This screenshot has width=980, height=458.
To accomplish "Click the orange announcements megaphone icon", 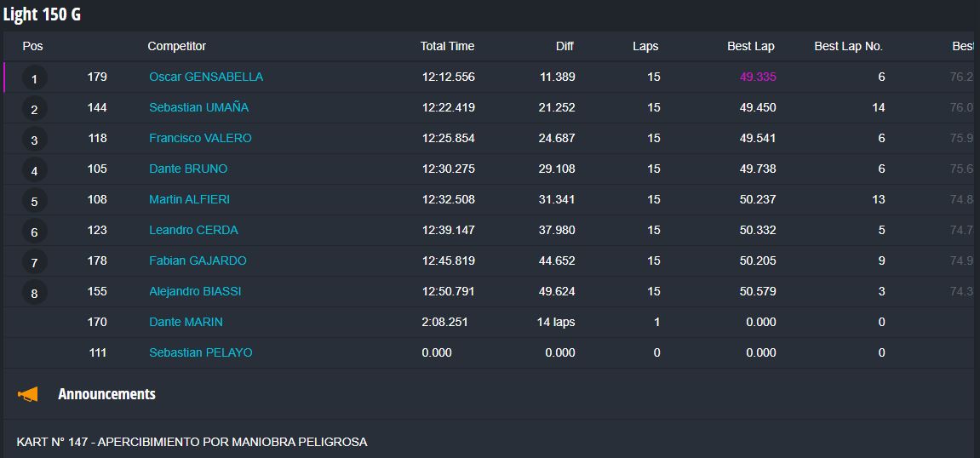I will pyautogui.click(x=29, y=394).
